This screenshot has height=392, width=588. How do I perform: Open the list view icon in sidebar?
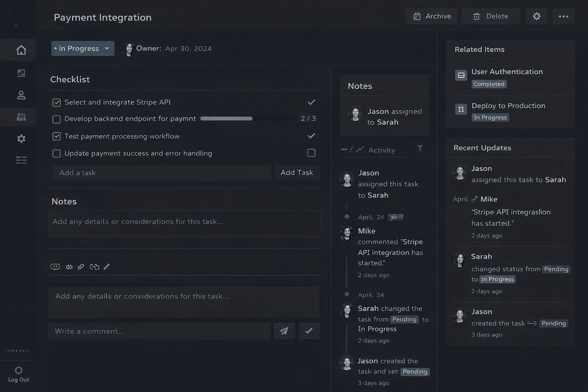(x=21, y=160)
